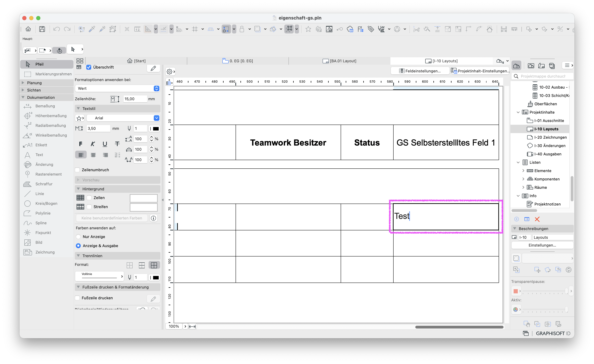Image resolution: width=594 pixels, height=364 pixels.
Task: Select the center text alignment icon
Action: (x=93, y=155)
